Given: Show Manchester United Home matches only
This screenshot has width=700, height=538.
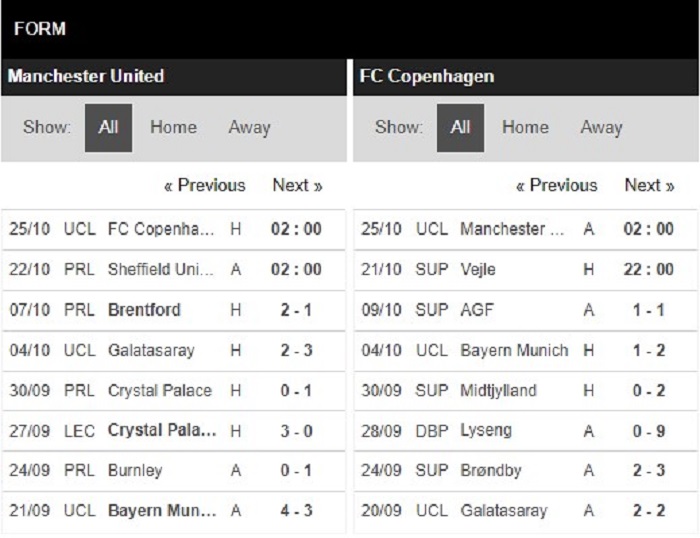Looking at the screenshot, I should pos(173,128).
